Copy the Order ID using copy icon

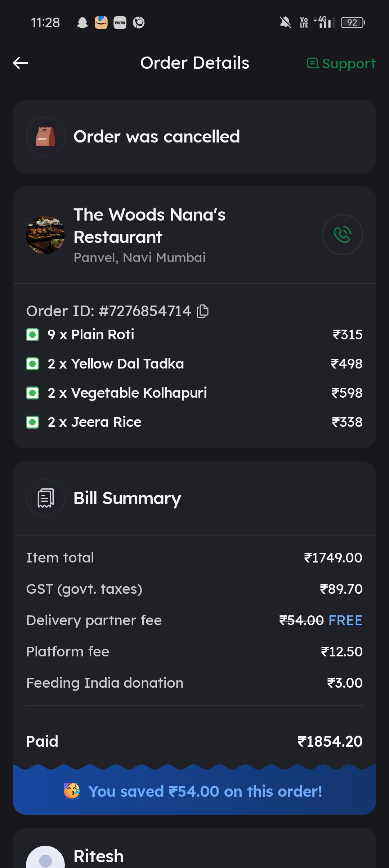pyautogui.click(x=203, y=311)
